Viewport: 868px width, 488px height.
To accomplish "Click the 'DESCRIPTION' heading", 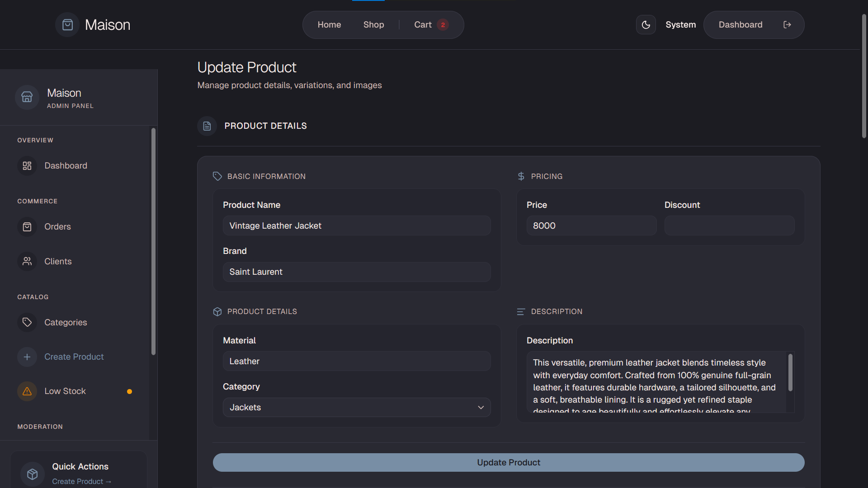I will click(x=557, y=312).
